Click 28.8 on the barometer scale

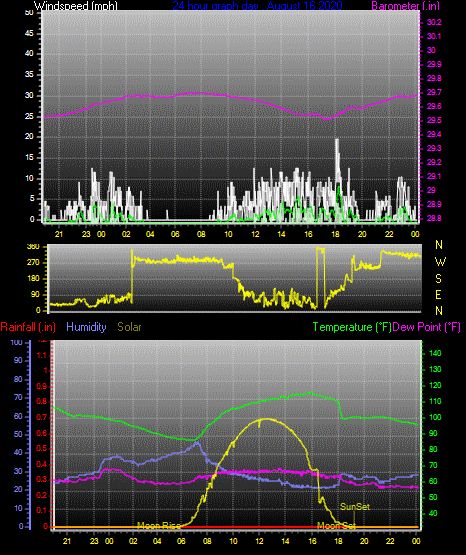434,218
